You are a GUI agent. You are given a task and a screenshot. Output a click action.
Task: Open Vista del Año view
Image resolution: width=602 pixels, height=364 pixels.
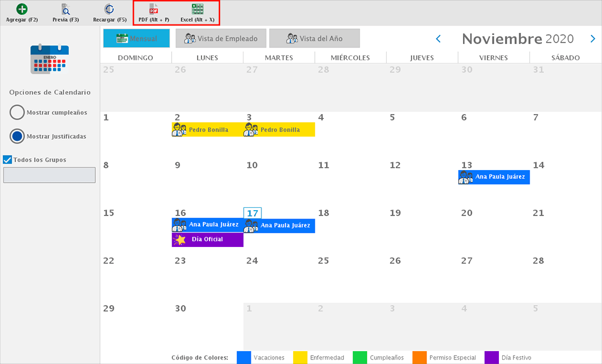point(314,38)
